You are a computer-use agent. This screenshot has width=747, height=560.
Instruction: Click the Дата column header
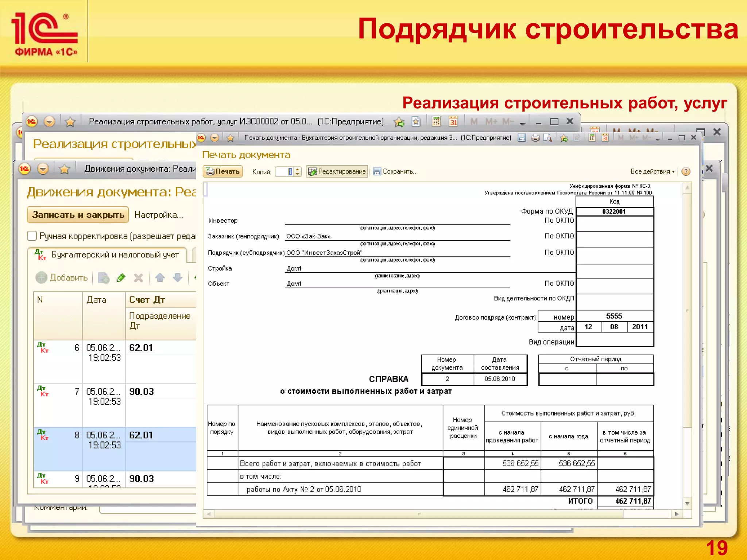pyautogui.click(x=104, y=316)
